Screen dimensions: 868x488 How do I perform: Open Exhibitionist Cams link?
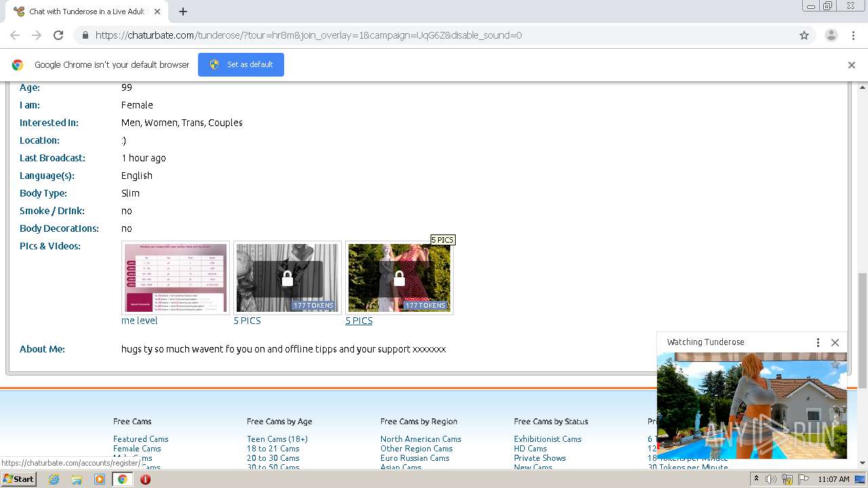tap(548, 439)
